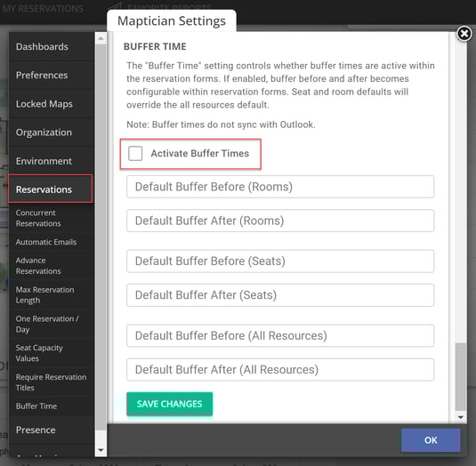Open the Organization settings section
476x466 pixels.
pos(51,133)
